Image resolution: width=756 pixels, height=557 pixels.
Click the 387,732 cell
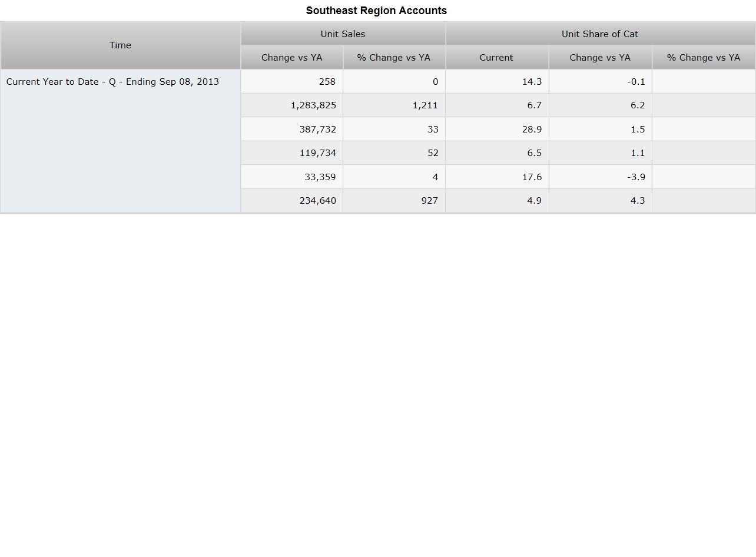pyautogui.click(x=292, y=129)
